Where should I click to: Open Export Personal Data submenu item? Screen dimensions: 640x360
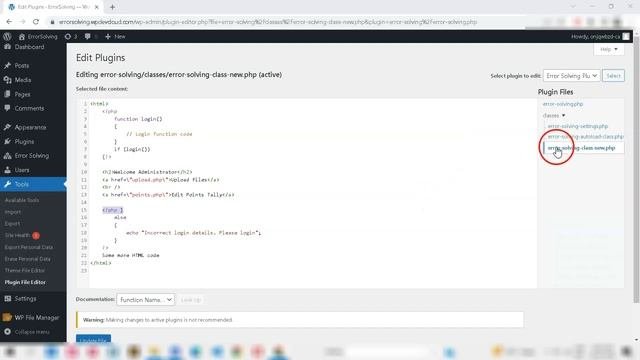[x=29, y=247]
